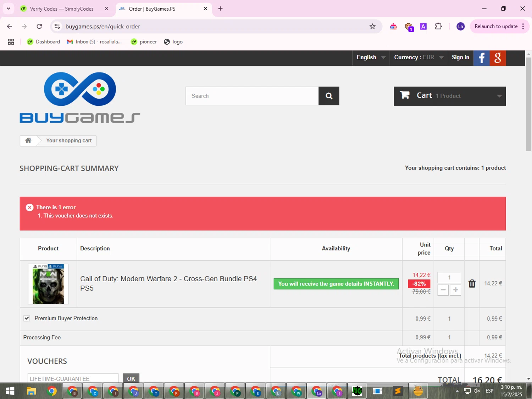
Task: Click the Search input field
Action: (252, 96)
